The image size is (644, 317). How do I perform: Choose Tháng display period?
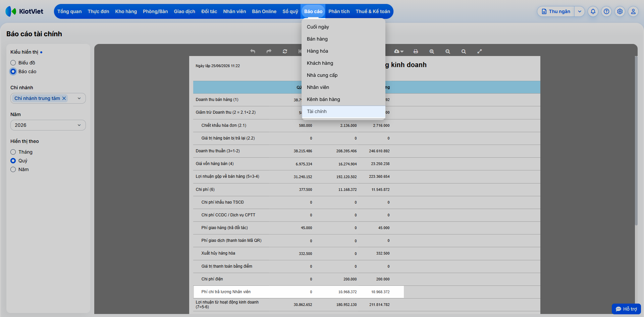click(13, 152)
